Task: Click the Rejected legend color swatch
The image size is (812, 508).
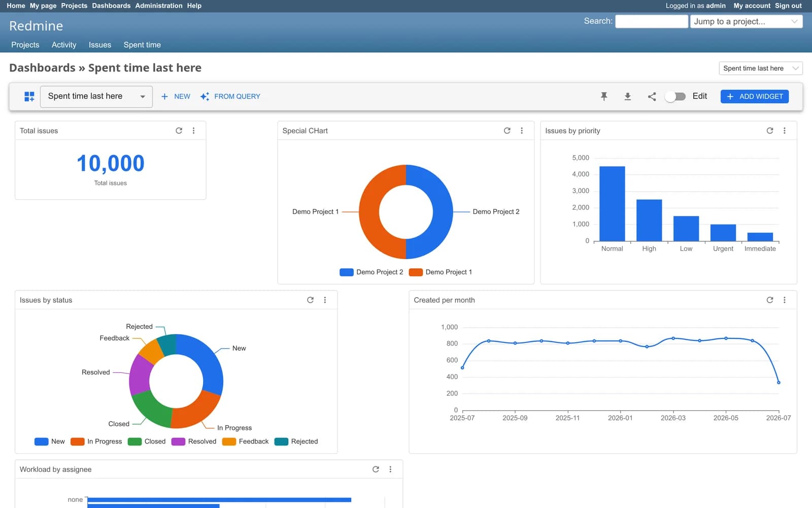Action: click(281, 441)
